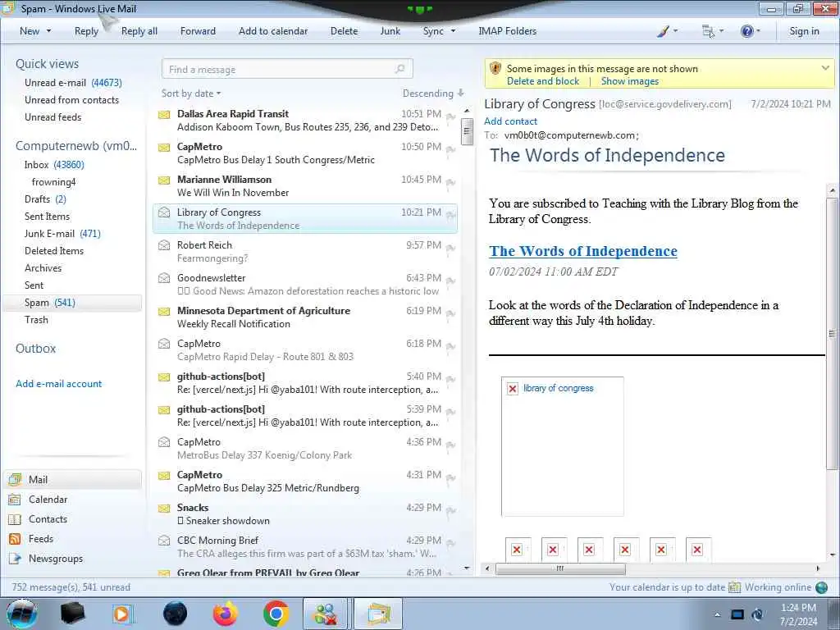Image resolution: width=840 pixels, height=630 pixels.
Task: Open the Dallas Area Rapid Transit unread envelope icon
Action: (x=164, y=115)
